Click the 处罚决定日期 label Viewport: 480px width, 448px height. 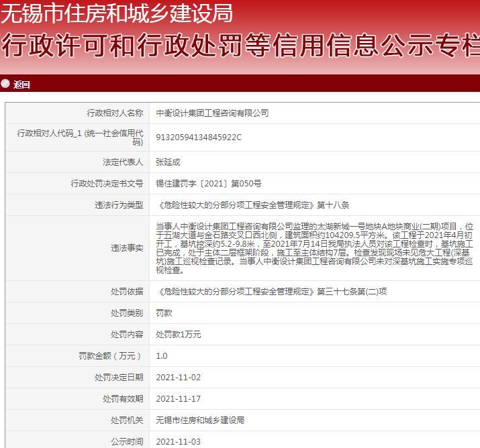coord(119,378)
